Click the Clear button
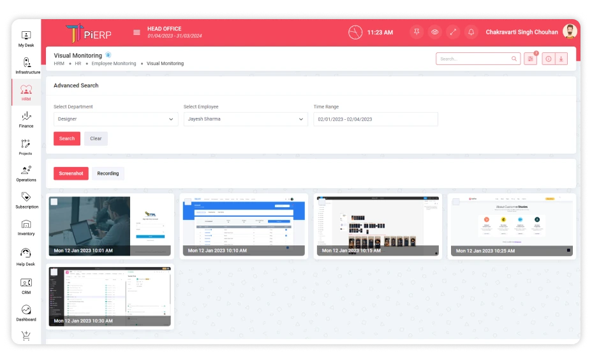The height and width of the screenshot is (364, 592). point(96,138)
